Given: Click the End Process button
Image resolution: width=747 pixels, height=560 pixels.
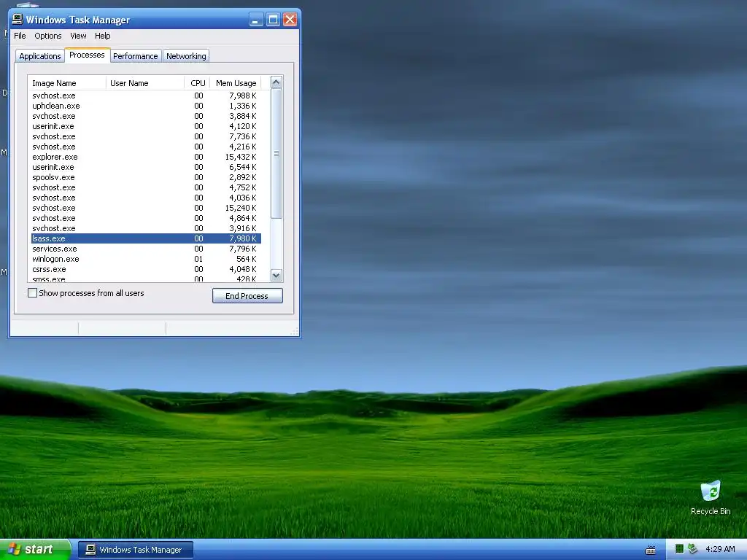Looking at the screenshot, I should [x=247, y=296].
